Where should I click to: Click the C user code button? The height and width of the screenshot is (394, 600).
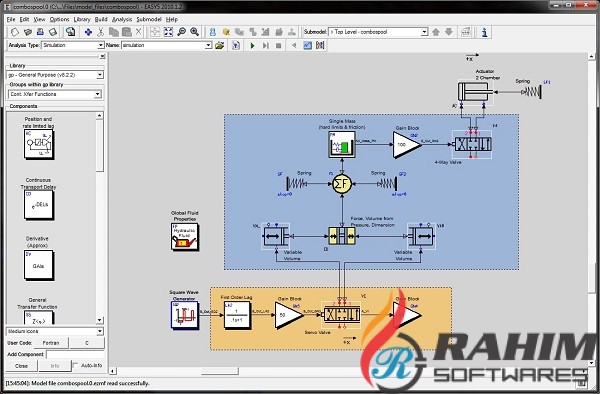pyautogui.click(x=87, y=343)
